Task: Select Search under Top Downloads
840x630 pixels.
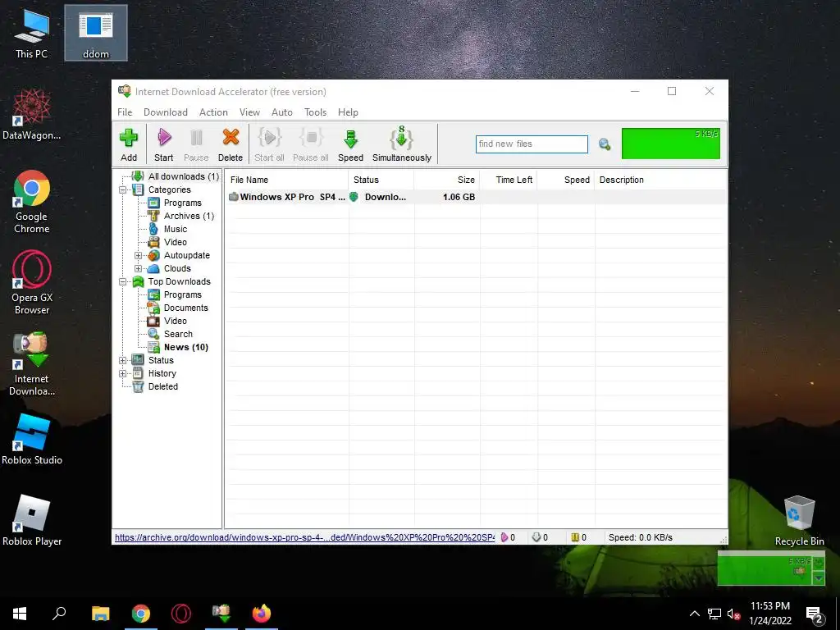Action: click(x=178, y=334)
